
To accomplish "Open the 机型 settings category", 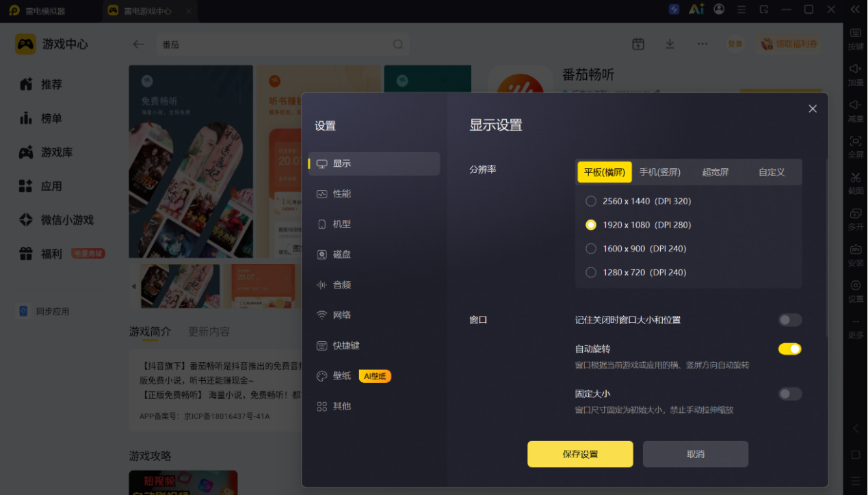I will tap(373, 224).
